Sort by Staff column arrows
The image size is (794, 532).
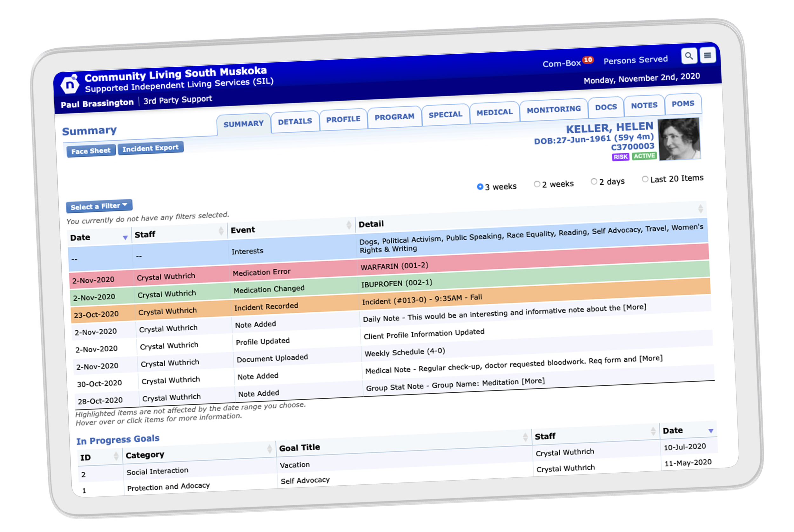click(221, 231)
